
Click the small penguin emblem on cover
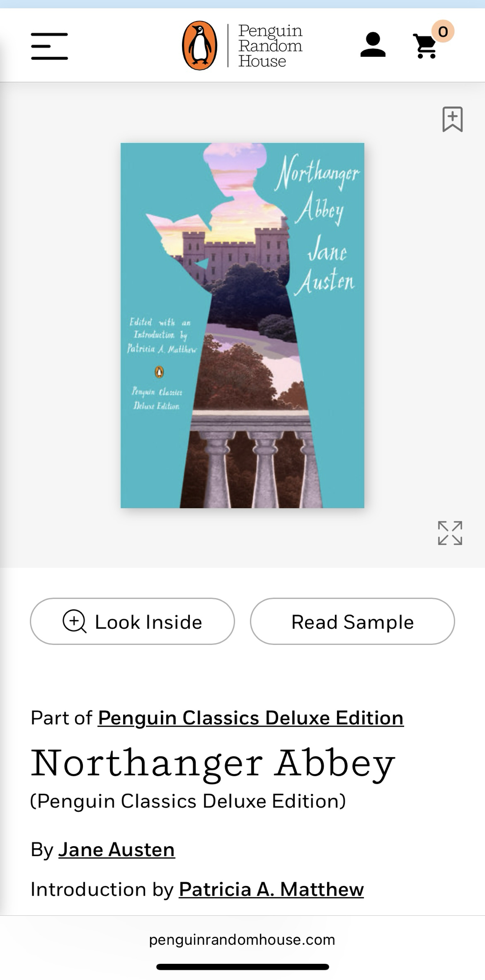click(x=159, y=372)
